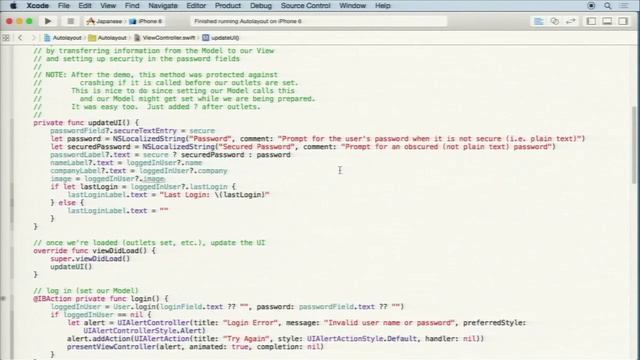
Task: Open the Help menu
Action: pyautogui.click(x=382, y=6)
